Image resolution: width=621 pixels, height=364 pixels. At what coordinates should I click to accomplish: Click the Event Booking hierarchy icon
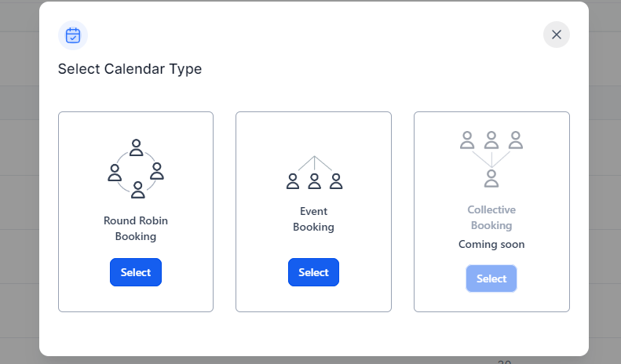314,173
